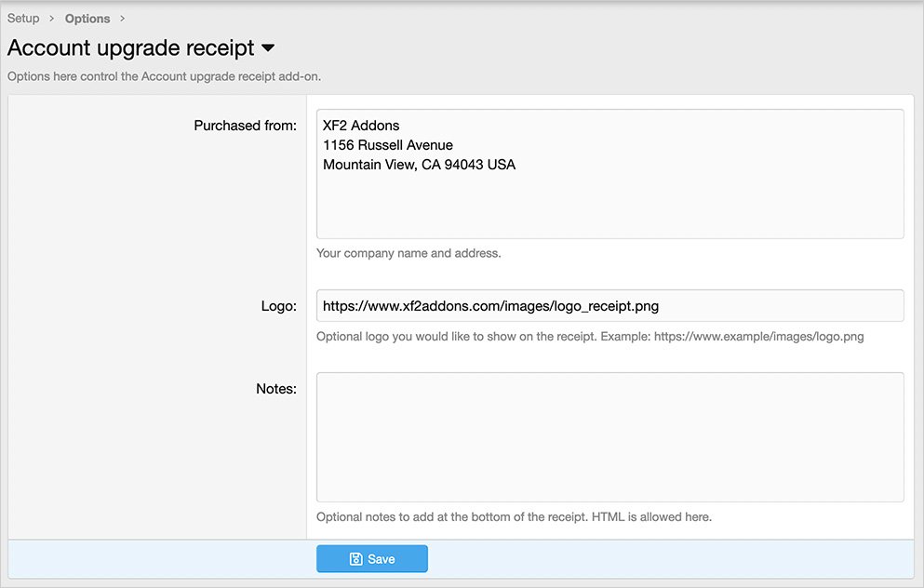The height and width of the screenshot is (588, 924).
Task: Click the optional logo example hint text
Action: point(590,337)
